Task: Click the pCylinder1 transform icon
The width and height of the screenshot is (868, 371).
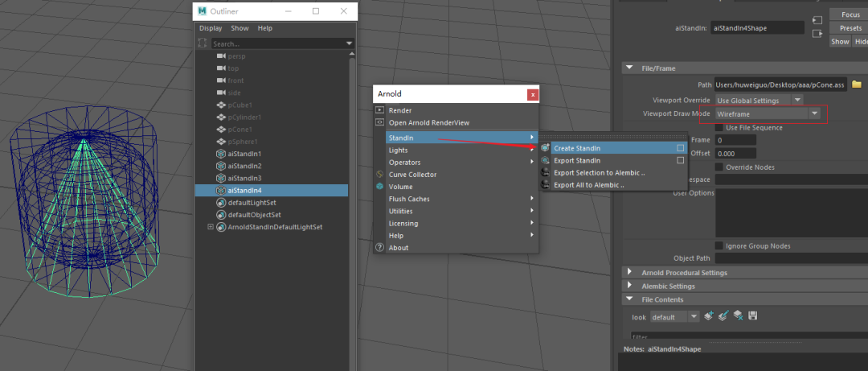Action: click(221, 117)
